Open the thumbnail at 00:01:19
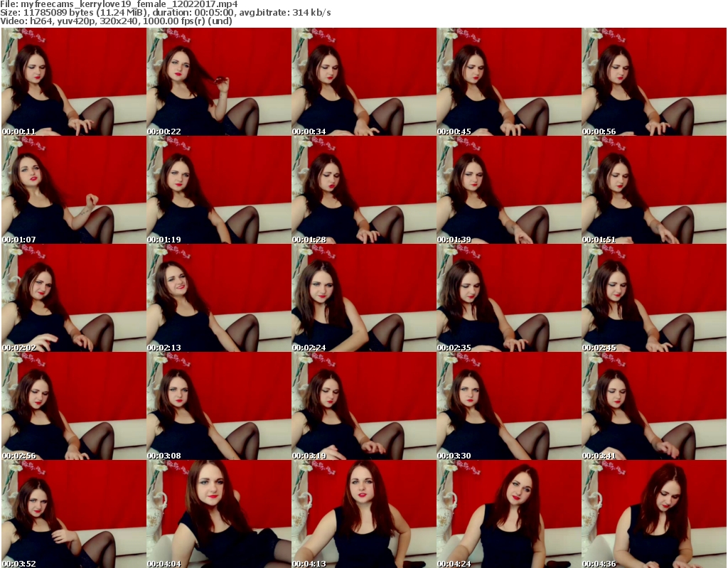Screen dimensions: 728x568 pyautogui.click(x=219, y=190)
